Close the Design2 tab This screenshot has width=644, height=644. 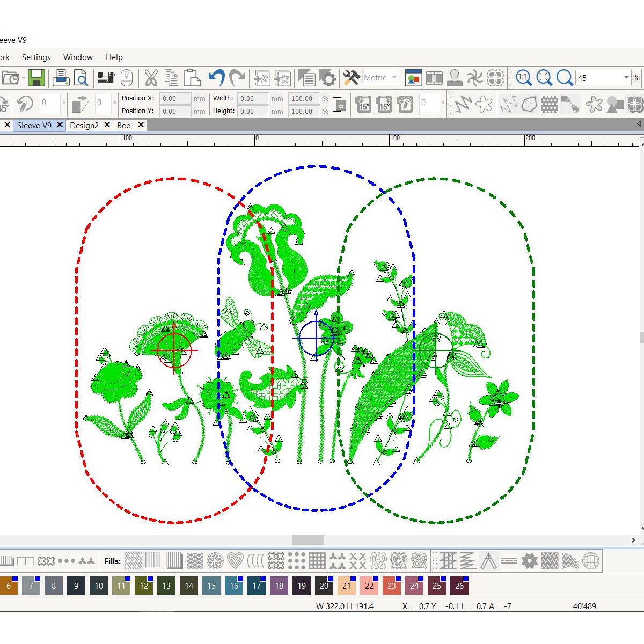(107, 125)
